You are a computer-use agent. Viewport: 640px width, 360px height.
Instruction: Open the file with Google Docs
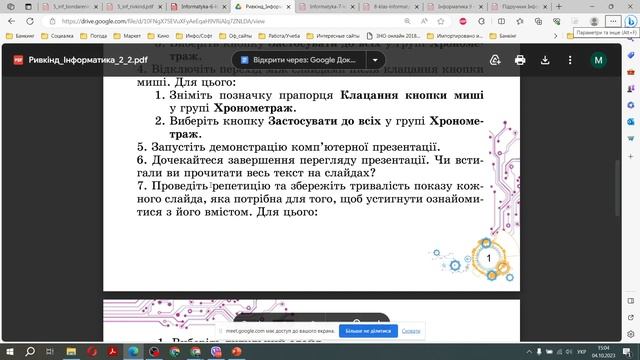299,60
